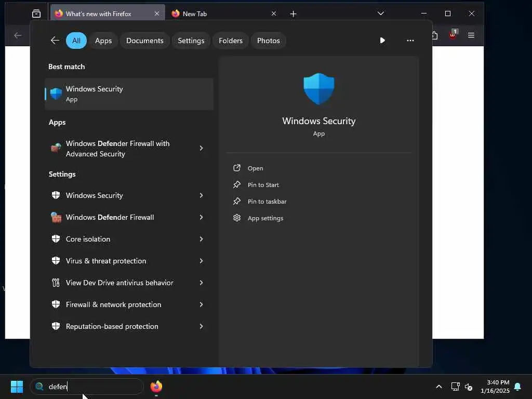Viewport: 532px width, 399px height.
Task: Click the Firefox View icon left of tabs
Action: pyautogui.click(x=36, y=14)
